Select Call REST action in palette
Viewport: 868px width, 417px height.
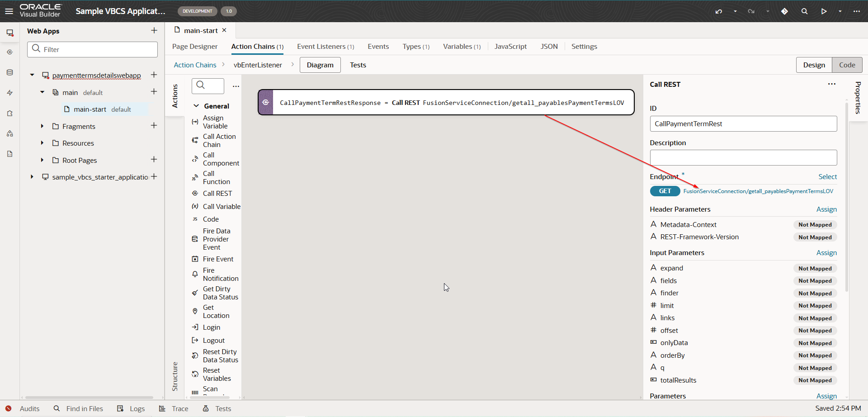click(x=216, y=193)
